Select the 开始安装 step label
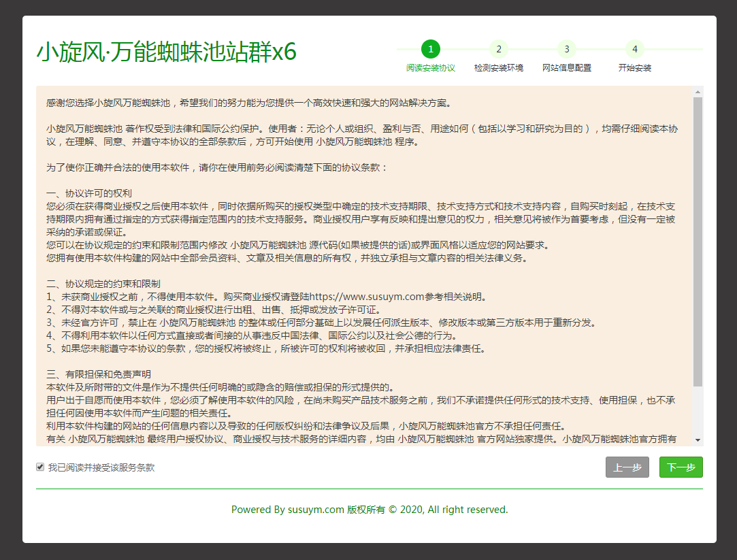The image size is (737, 560). 635,68
